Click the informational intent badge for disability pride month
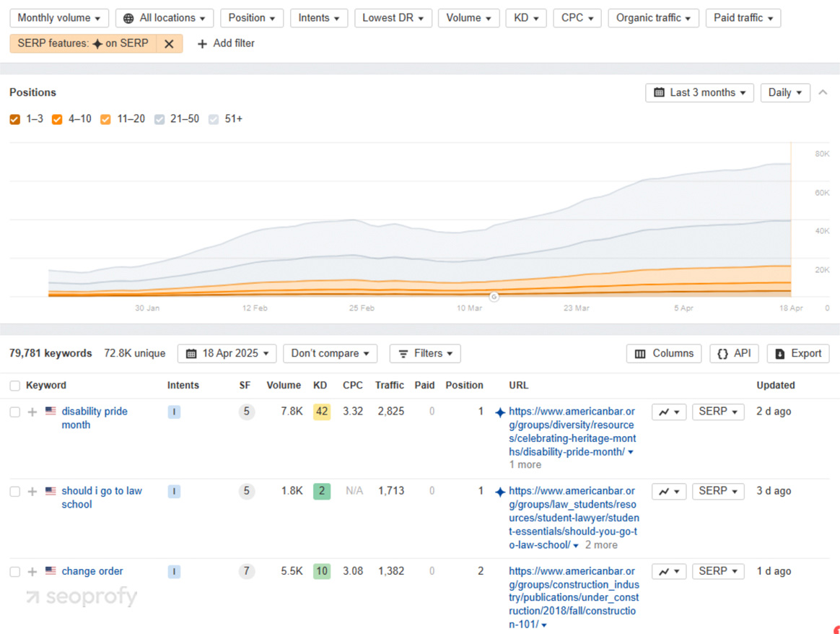 (x=174, y=412)
